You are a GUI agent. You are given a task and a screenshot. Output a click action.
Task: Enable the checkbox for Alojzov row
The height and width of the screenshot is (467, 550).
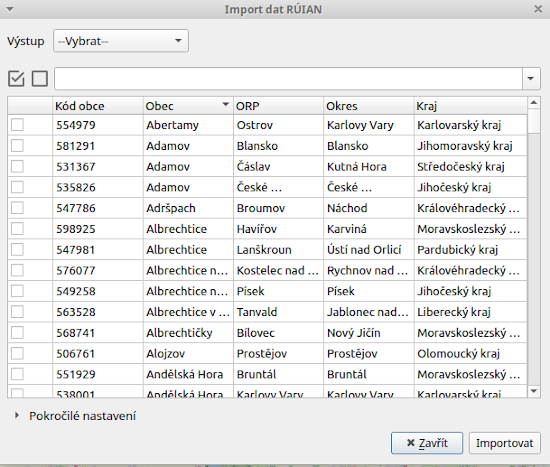pos(17,353)
